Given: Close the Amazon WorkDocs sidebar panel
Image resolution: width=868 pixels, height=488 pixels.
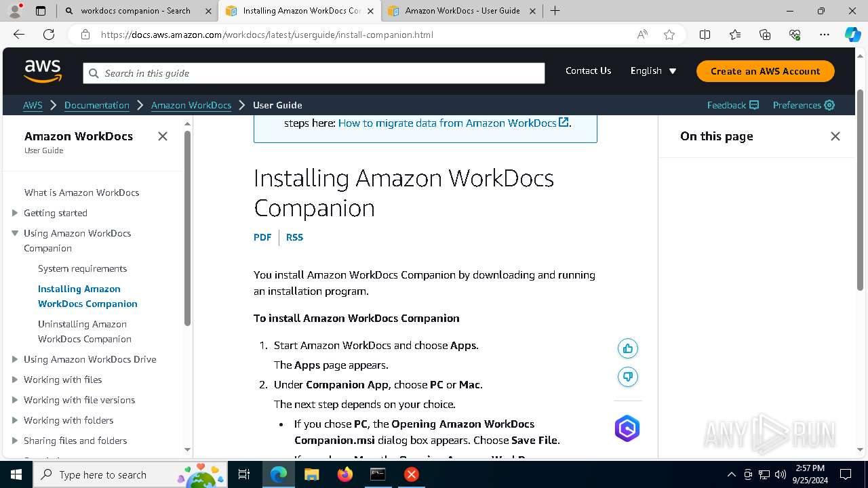Looking at the screenshot, I should pos(163,136).
